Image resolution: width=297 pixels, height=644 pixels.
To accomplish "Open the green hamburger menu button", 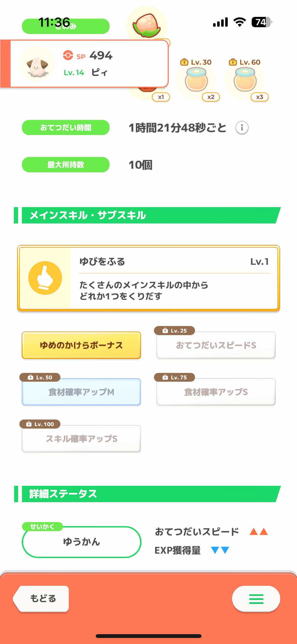I will 256,599.
